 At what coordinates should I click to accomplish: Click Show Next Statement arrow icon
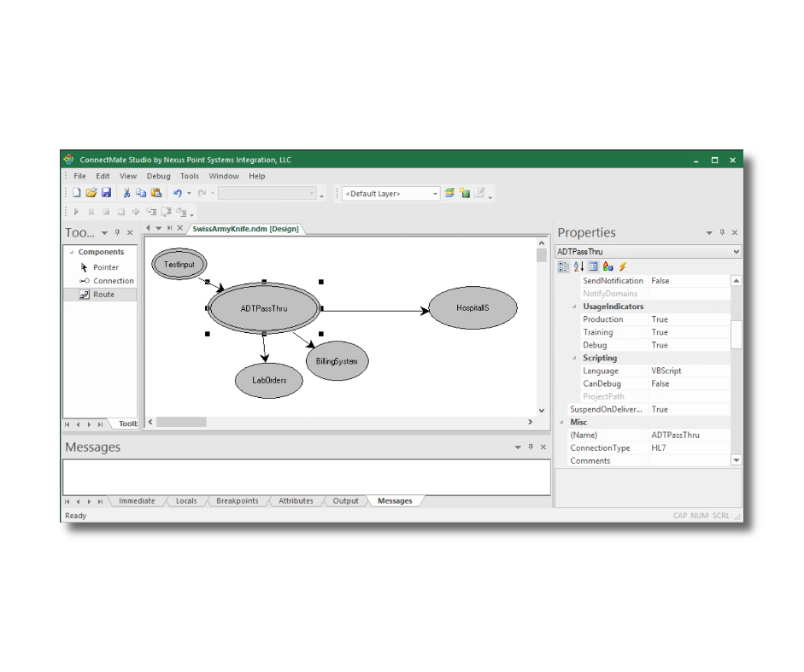point(136,212)
